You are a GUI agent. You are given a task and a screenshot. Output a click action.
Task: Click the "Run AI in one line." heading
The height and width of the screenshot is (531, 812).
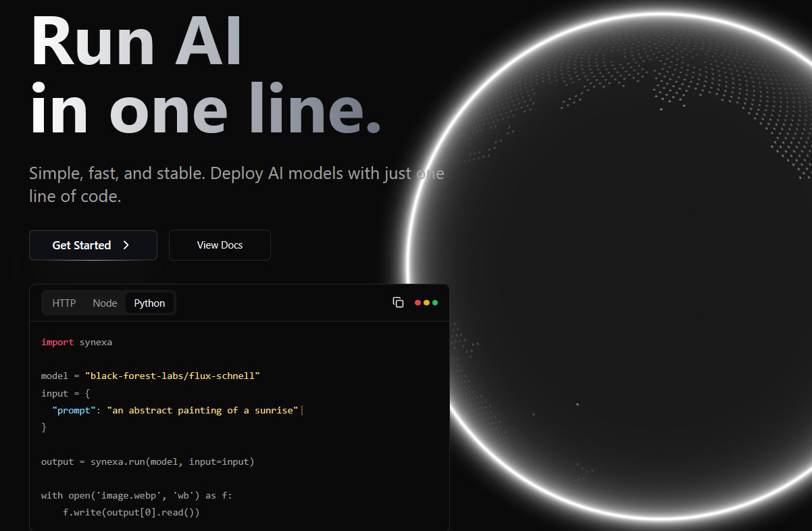[x=206, y=76]
